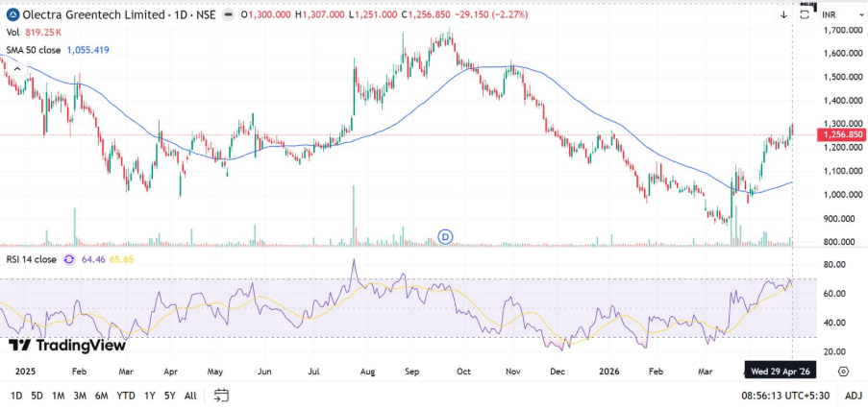
Task: Click the purple RSI indicator icon
Action: [x=68, y=259]
